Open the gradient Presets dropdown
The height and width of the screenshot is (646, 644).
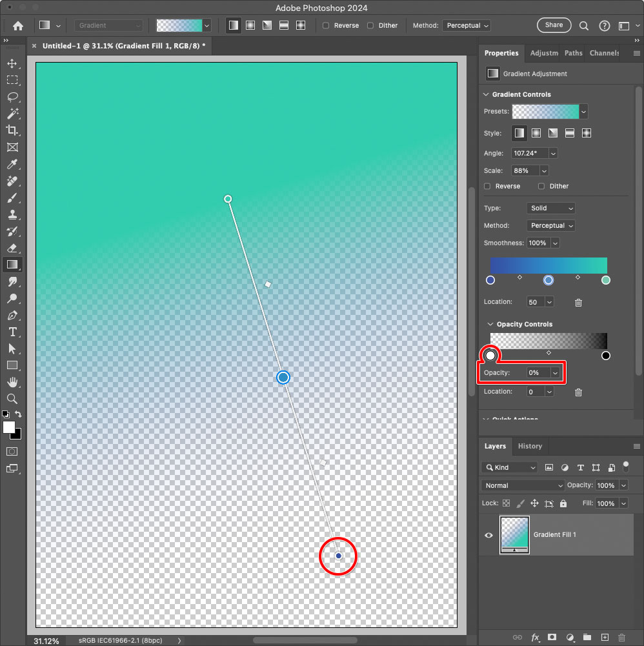[584, 111]
